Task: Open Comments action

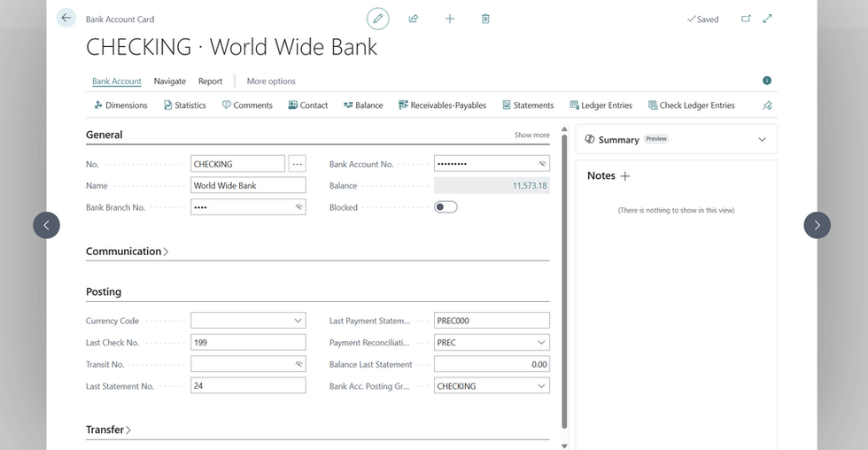Action: (247, 105)
